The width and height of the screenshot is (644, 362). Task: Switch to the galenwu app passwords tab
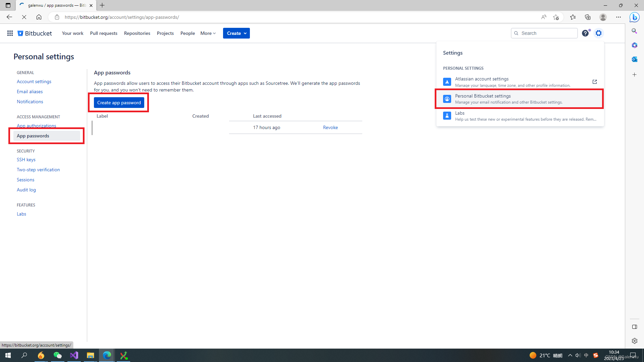click(x=54, y=5)
